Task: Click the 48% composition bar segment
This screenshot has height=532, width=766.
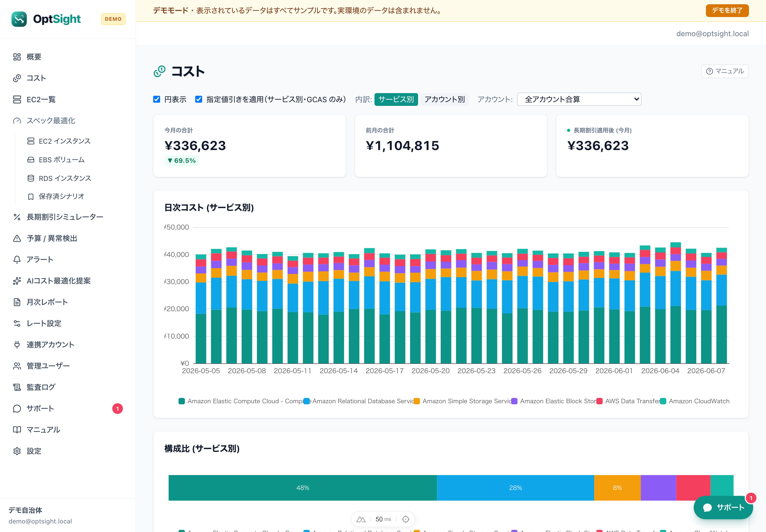Action: [x=303, y=488]
